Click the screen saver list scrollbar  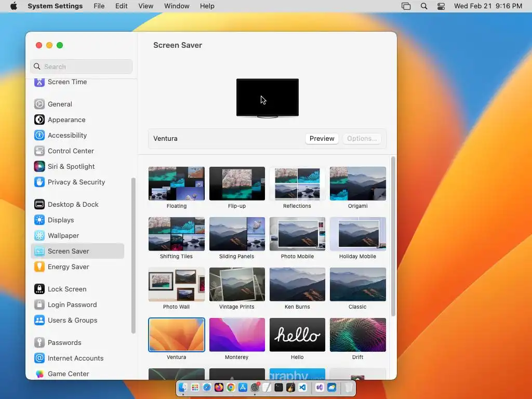[393, 236]
